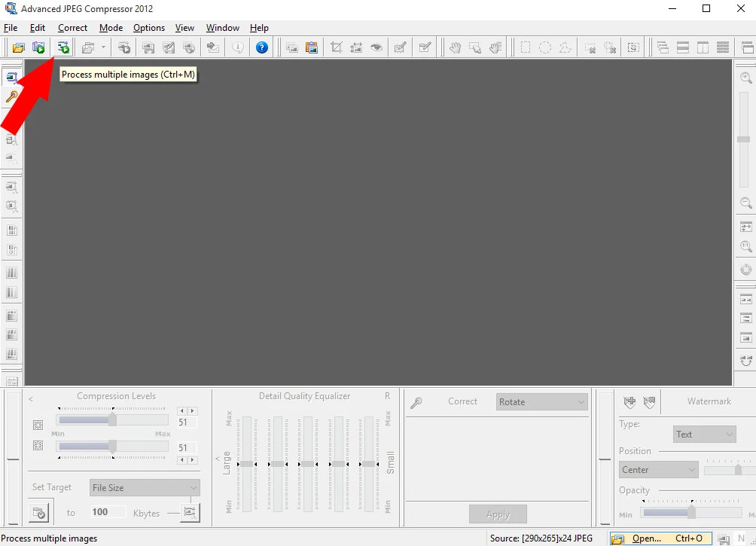
Task: Click the R reset button of equalizer
Action: [x=387, y=396]
